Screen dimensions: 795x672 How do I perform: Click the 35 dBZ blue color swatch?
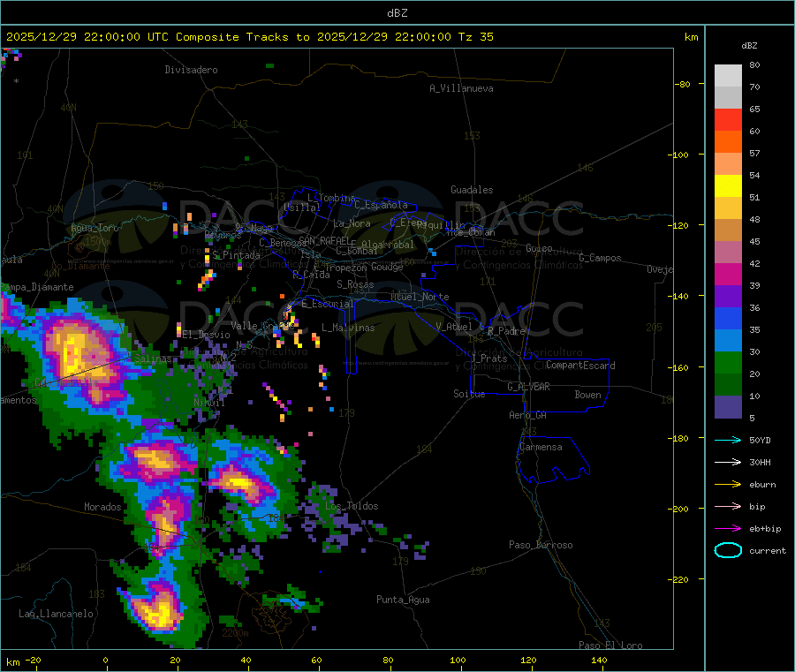tap(728, 318)
